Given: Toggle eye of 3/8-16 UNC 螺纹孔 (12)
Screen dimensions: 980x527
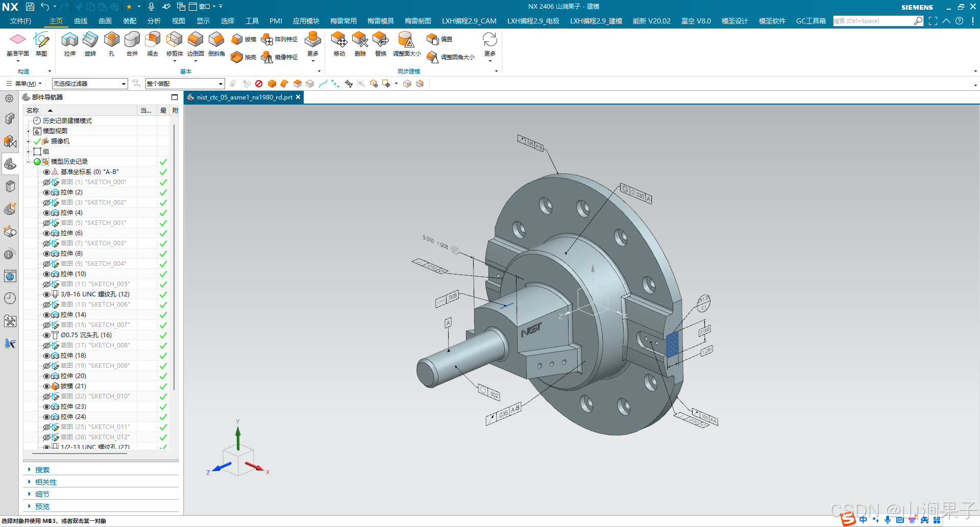Looking at the screenshot, I should click(47, 294).
